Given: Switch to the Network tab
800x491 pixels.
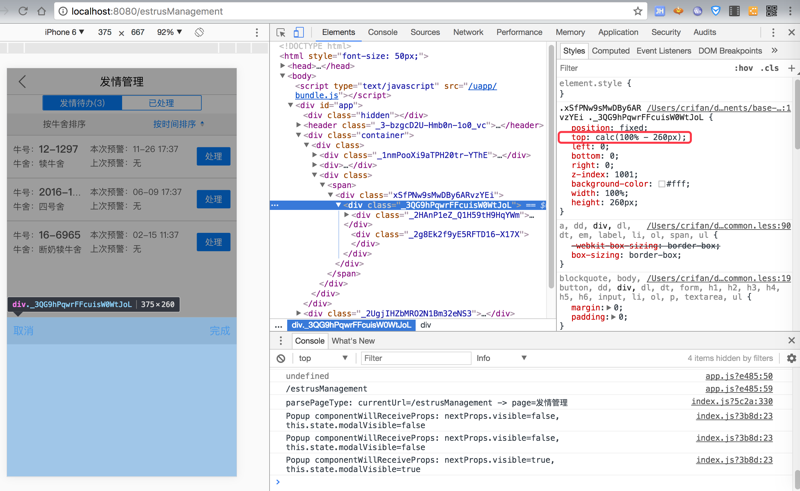Looking at the screenshot, I should pos(467,32).
